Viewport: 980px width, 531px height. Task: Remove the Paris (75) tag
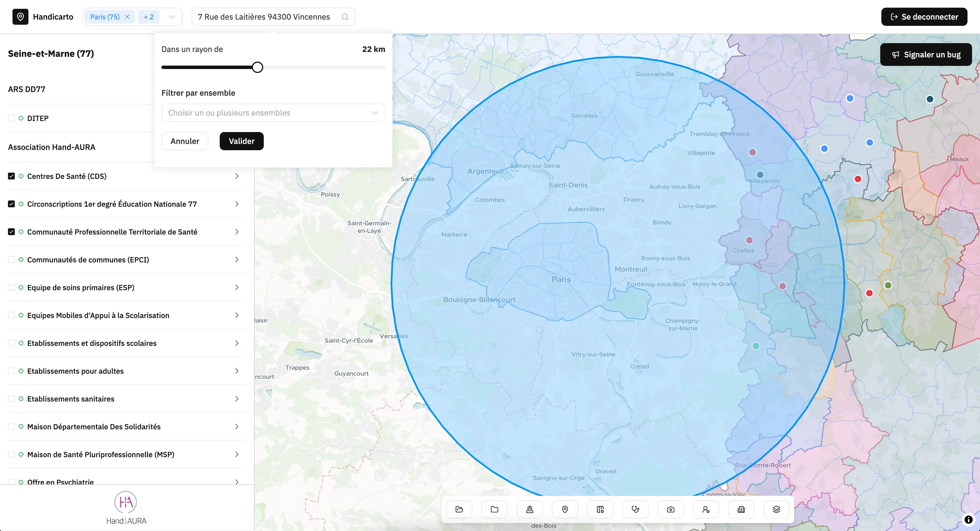pyautogui.click(x=127, y=17)
